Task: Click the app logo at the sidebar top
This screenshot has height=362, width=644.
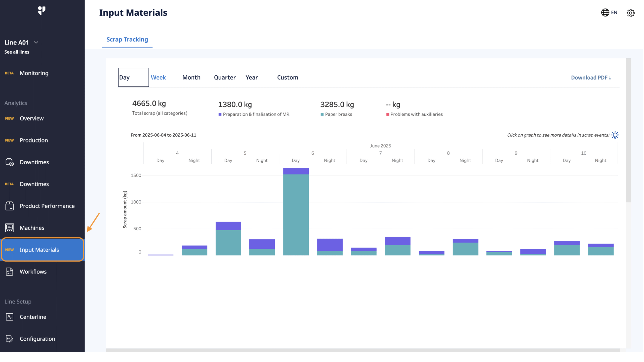Action: (x=42, y=11)
